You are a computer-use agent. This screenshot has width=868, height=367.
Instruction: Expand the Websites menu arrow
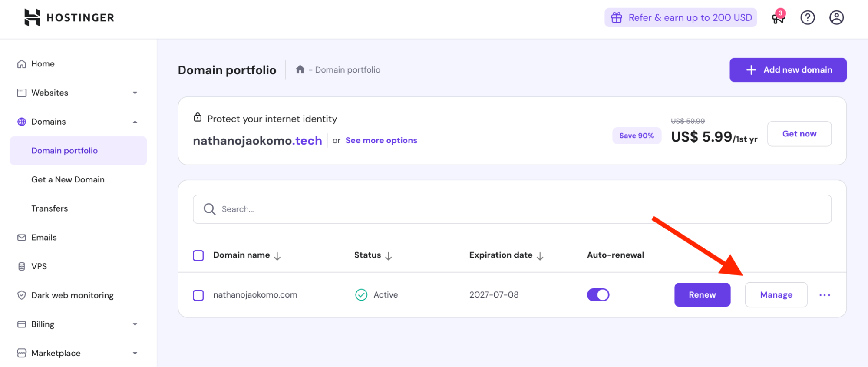point(135,93)
